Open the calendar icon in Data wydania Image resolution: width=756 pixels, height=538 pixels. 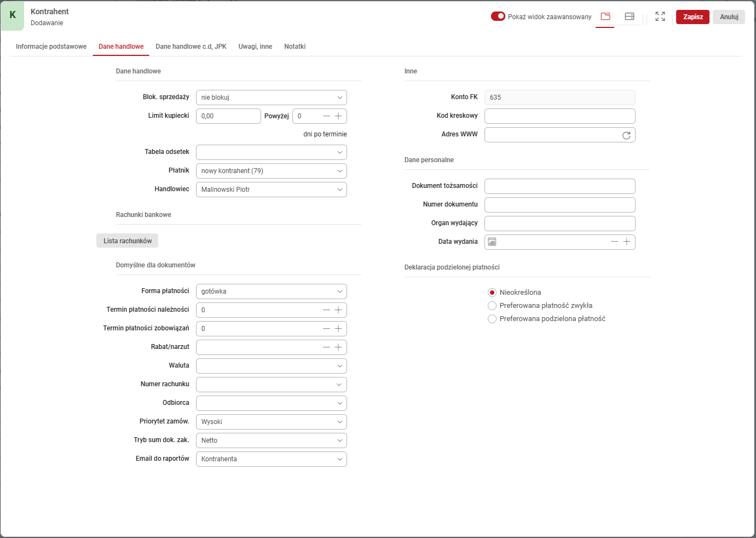click(492, 242)
